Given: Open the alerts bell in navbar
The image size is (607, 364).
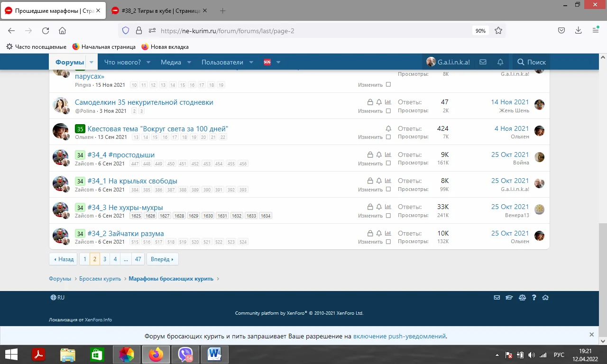Looking at the screenshot, I should point(500,62).
